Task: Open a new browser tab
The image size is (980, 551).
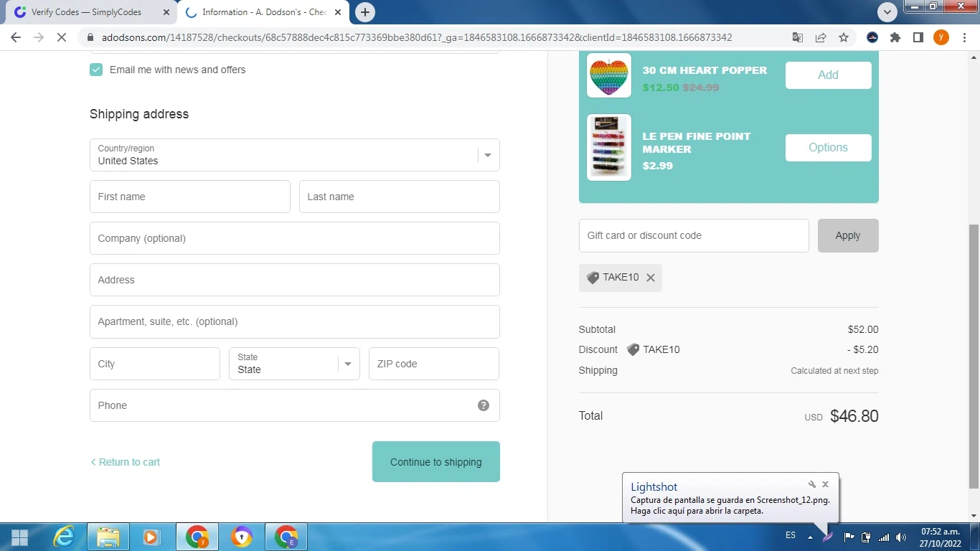Action: pyautogui.click(x=365, y=12)
